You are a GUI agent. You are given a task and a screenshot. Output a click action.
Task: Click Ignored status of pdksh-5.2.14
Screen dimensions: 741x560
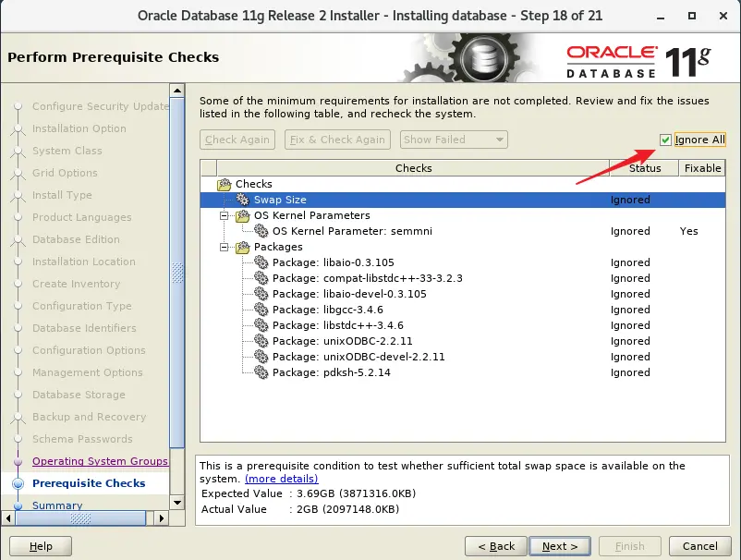click(630, 372)
